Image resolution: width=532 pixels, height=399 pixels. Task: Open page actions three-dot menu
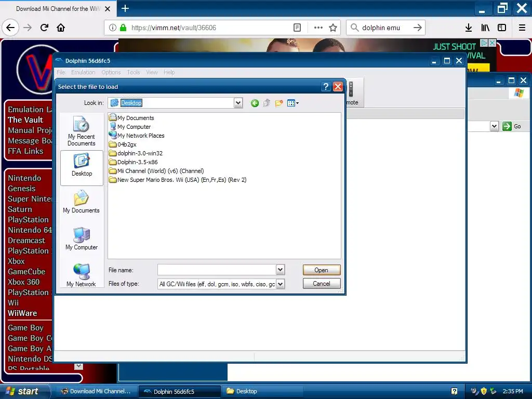[318, 28]
